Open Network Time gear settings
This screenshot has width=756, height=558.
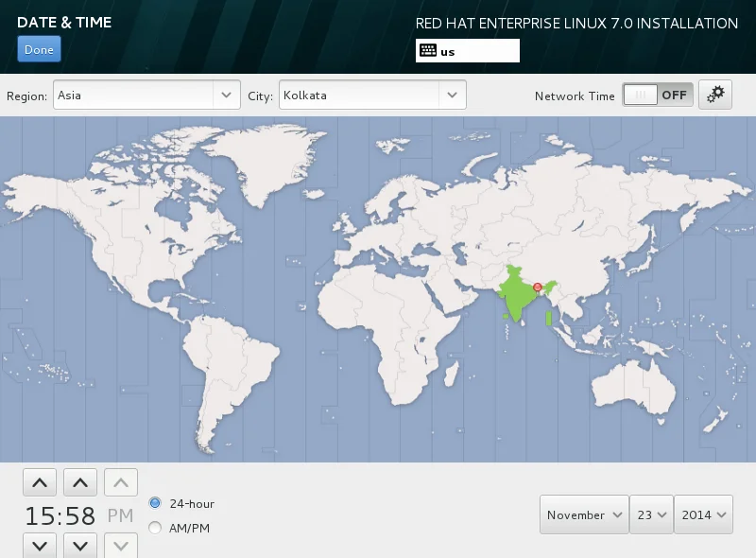[715, 95]
